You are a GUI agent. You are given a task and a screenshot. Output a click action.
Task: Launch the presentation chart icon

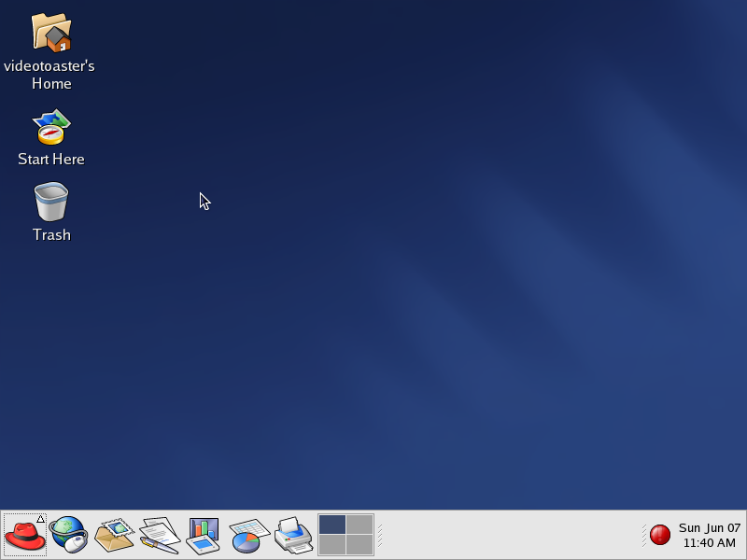(x=204, y=536)
